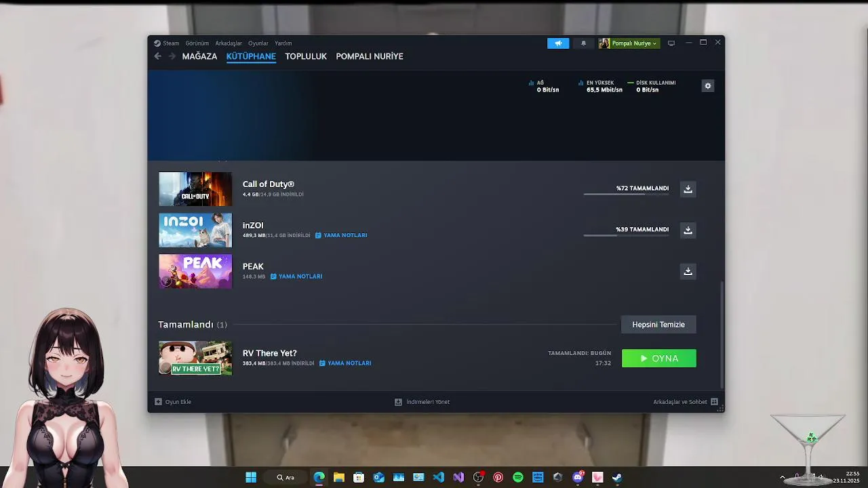The image size is (868, 488).
Task: Open inZOI YAMA NOTLARI link
Action: click(341, 235)
